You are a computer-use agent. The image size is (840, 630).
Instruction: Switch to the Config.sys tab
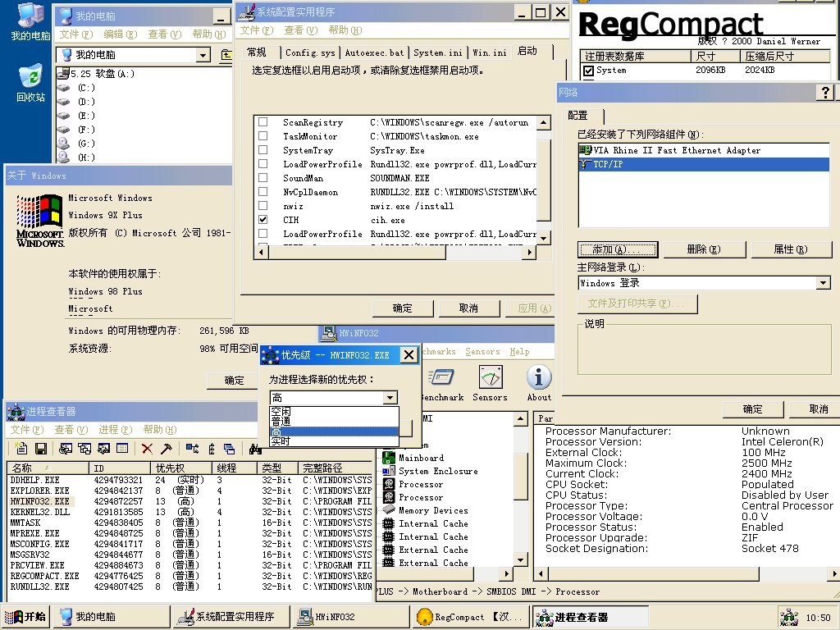coord(310,52)
